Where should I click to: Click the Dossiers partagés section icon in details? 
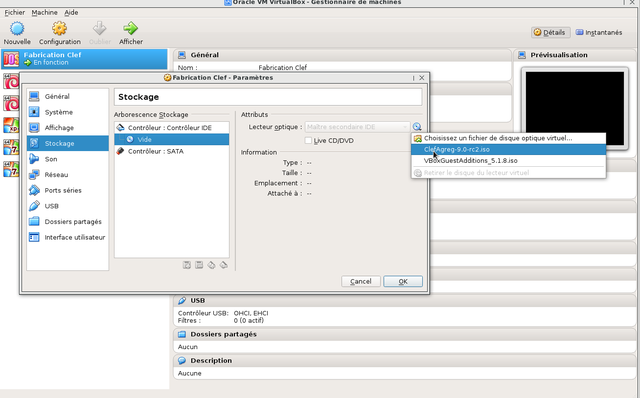coord(182,334)
